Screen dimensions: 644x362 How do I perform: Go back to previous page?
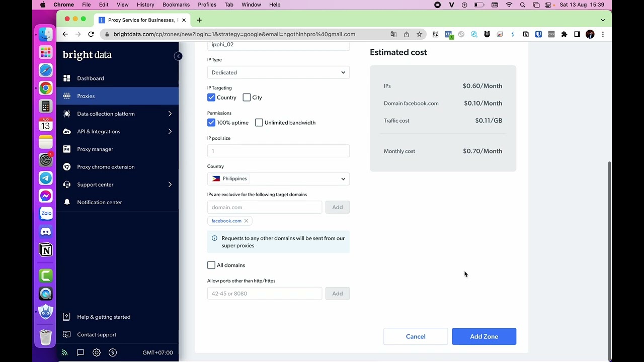pyautogui.click(x=65, y=34)
